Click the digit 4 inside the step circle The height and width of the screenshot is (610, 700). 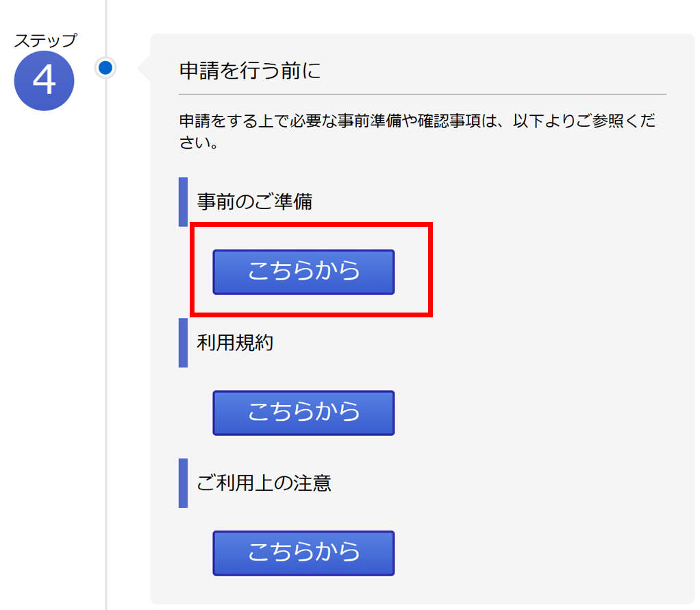pyautogui.click(x=44, y=82)
